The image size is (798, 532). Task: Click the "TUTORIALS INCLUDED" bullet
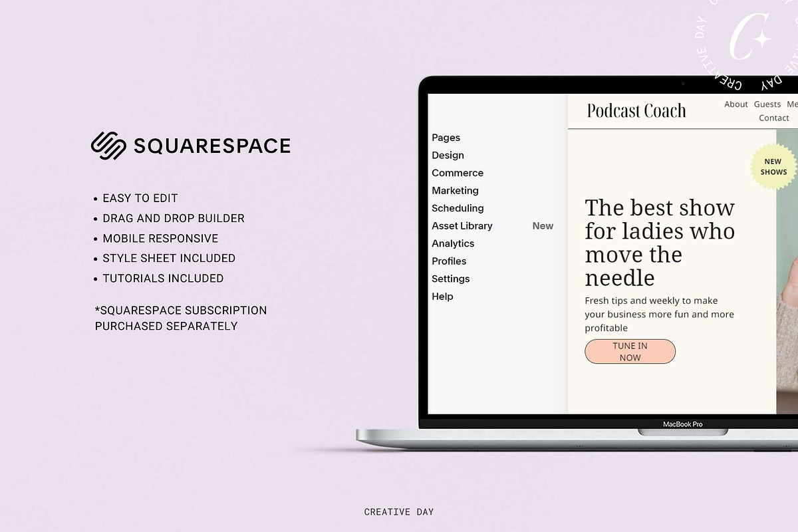(x=163, y=278)
